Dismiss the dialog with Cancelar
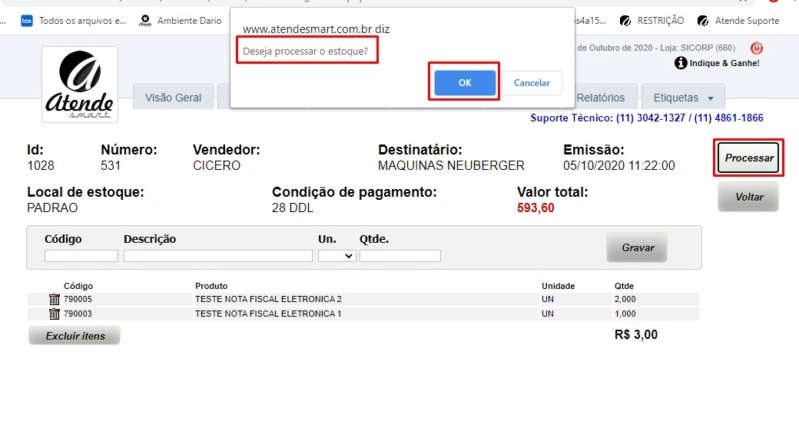Screen dimensions: 799x425 [x=531, y=83]
